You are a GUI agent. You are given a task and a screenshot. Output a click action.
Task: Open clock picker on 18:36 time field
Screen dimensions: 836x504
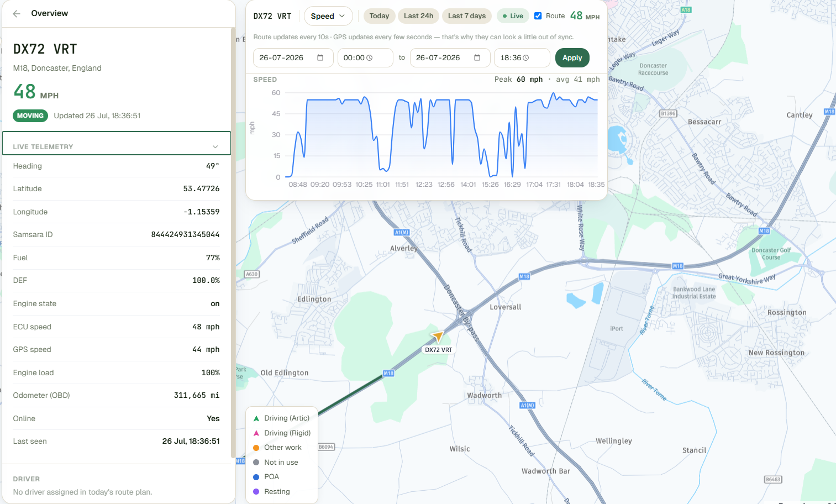(x=526, y=58)
